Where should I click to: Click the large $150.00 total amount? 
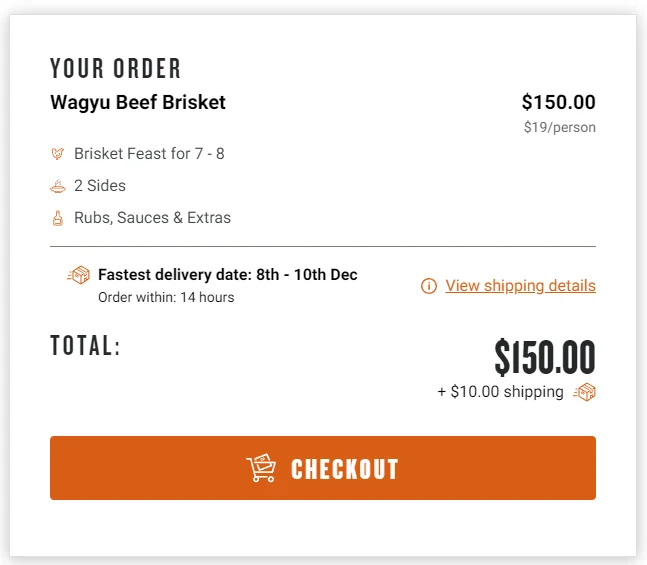pyautogui.click(x=545, y=357)
